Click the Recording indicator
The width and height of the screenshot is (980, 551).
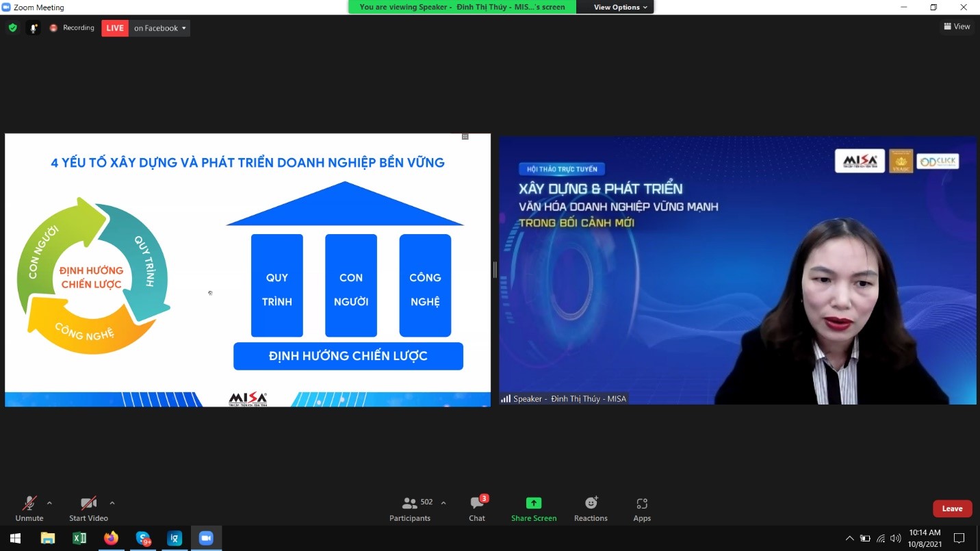tap(72, 28)
